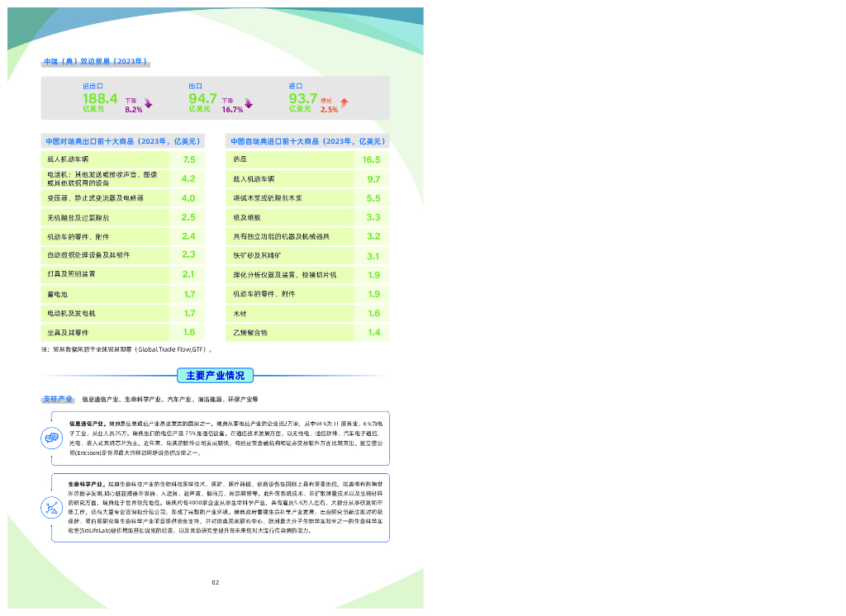Click the row 蓄电池
Screen dimensions: 846x616
(x=122, y=295)
